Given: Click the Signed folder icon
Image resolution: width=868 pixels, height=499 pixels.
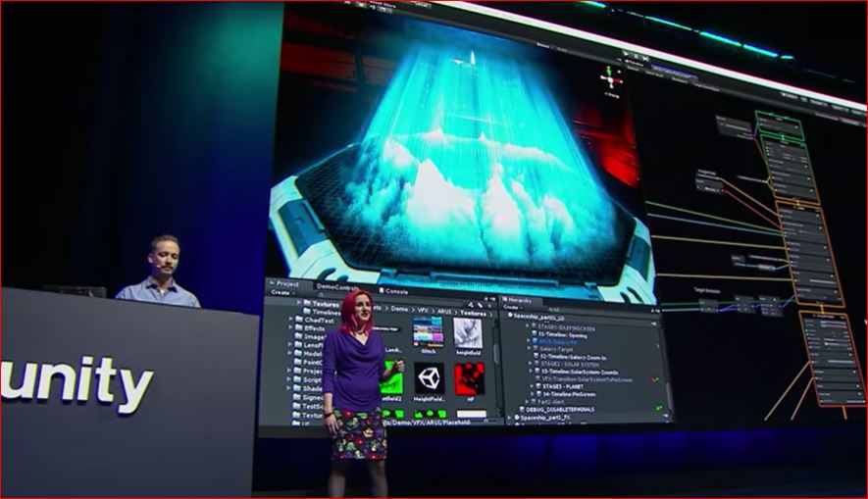Looking at the screenshot, I should [297, 397].
